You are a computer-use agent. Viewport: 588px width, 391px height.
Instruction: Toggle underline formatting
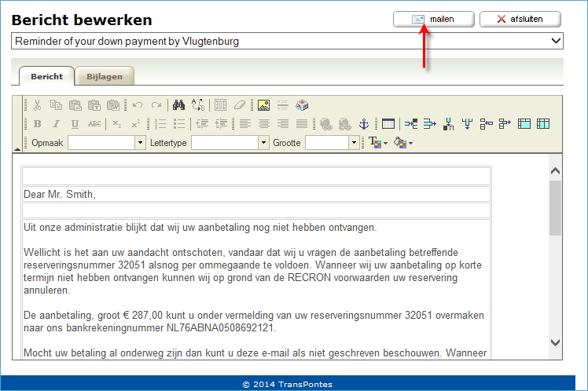click(75, 124)
